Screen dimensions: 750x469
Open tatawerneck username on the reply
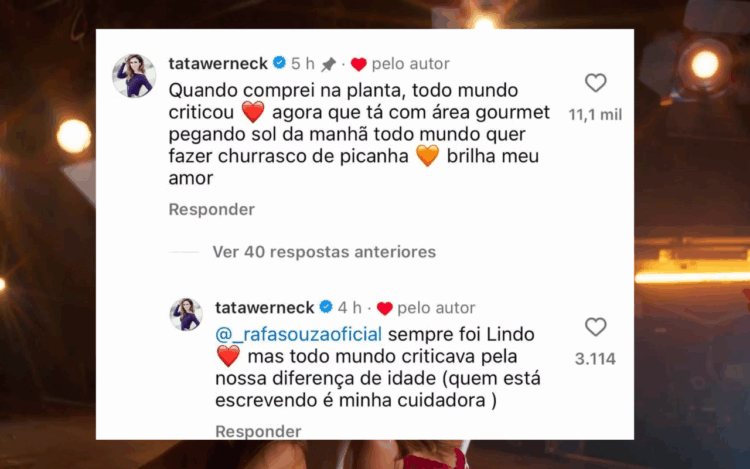(x=265, y=307)
